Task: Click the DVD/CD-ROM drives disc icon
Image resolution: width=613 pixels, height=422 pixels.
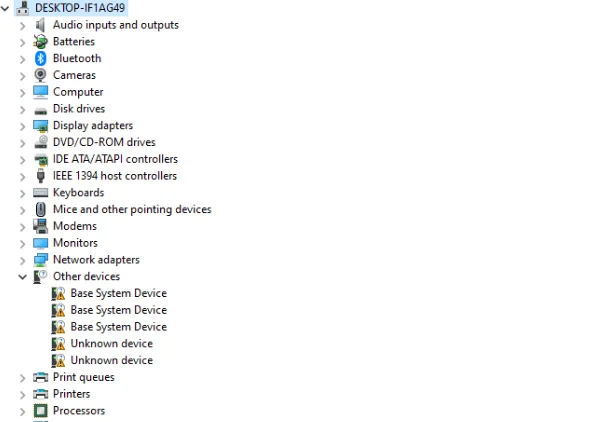Action: point(41,142)
